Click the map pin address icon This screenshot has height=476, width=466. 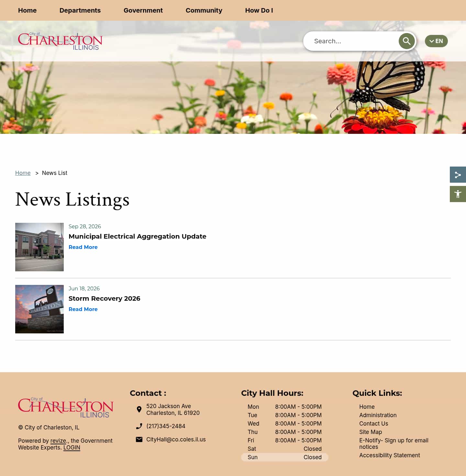(x=139, y=409)
